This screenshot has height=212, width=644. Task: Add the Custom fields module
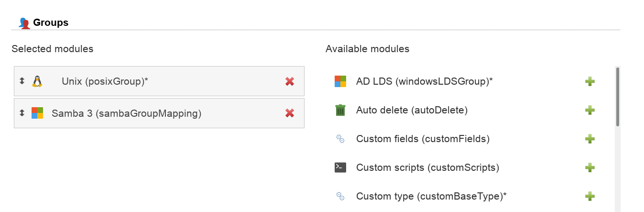(589, 139)
